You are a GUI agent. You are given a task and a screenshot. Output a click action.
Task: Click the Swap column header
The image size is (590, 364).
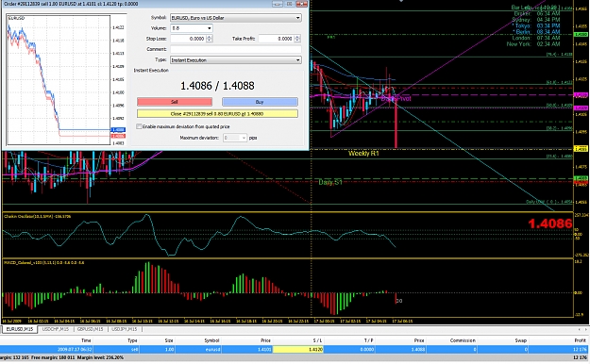(520, 340)
